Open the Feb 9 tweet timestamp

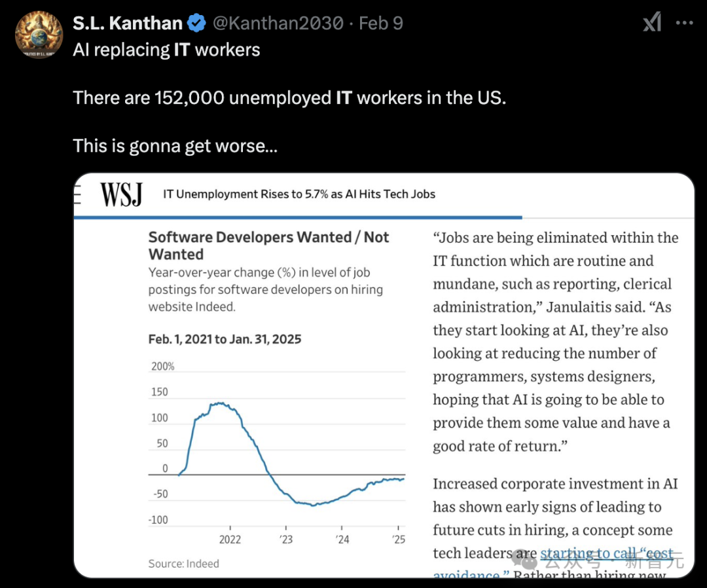point(381,24)
